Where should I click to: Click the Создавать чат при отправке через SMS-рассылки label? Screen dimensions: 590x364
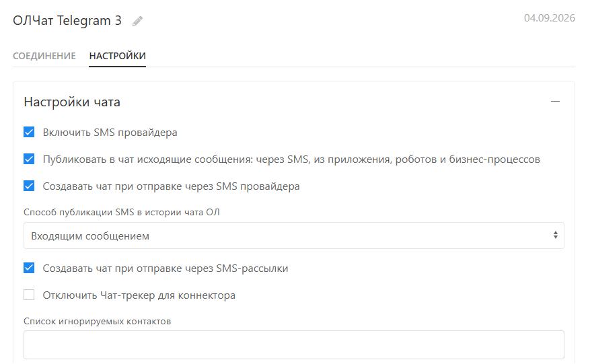pos(165,268)
